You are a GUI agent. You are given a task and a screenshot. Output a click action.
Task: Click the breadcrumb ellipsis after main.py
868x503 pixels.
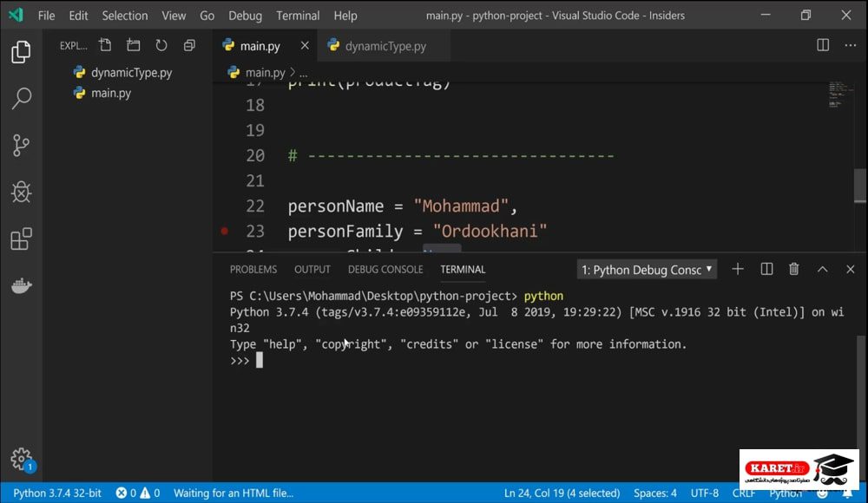tap(303, 73)
